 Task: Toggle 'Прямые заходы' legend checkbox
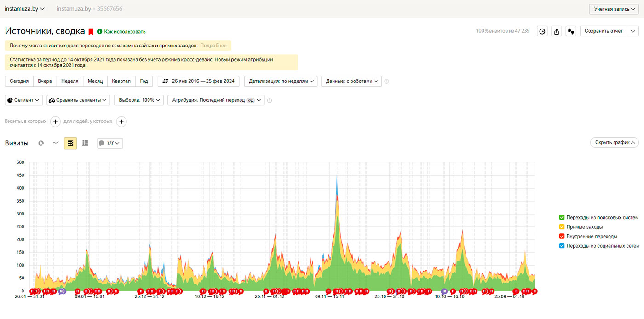pos(562,227)
